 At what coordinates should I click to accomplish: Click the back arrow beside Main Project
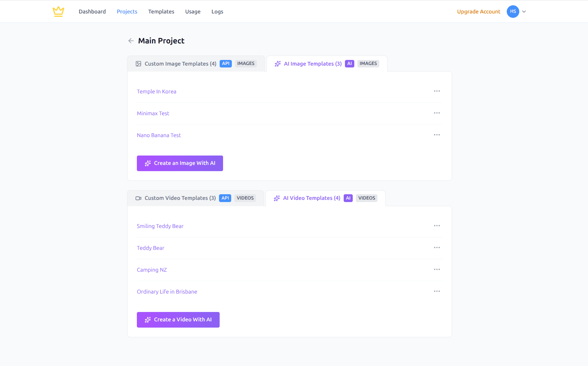(131, 41)
